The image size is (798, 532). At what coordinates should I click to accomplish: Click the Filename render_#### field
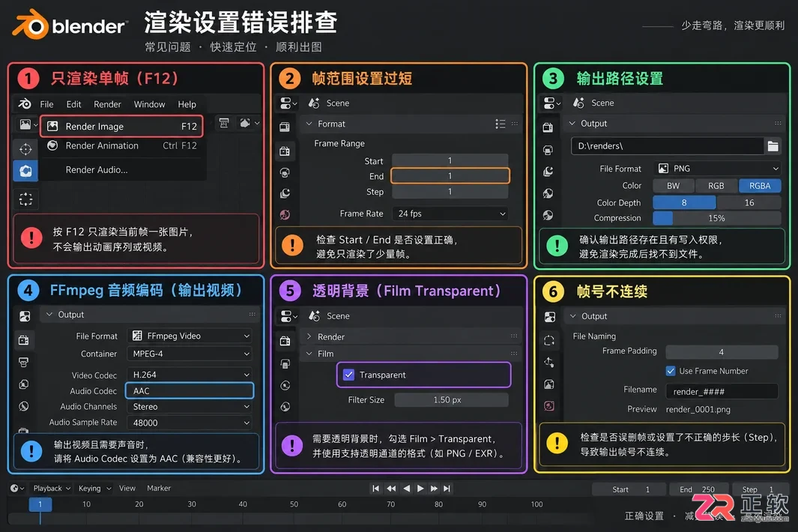click(x=722, y=391)
